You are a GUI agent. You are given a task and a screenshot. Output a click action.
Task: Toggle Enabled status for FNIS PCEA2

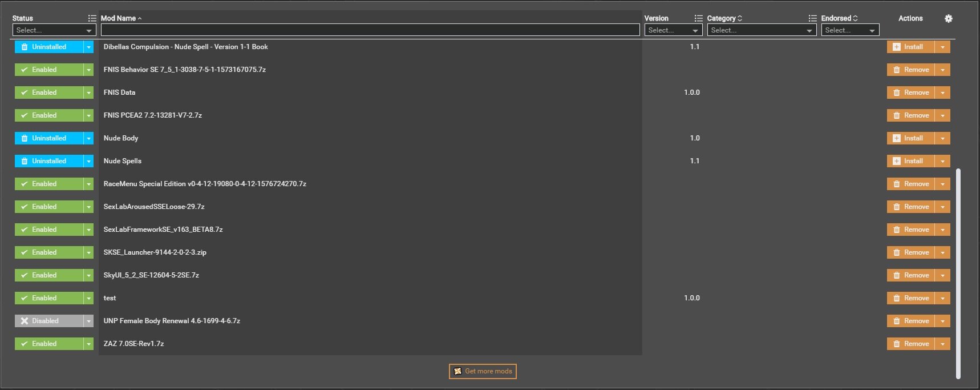pyautogui.click(x=49, y=115)
